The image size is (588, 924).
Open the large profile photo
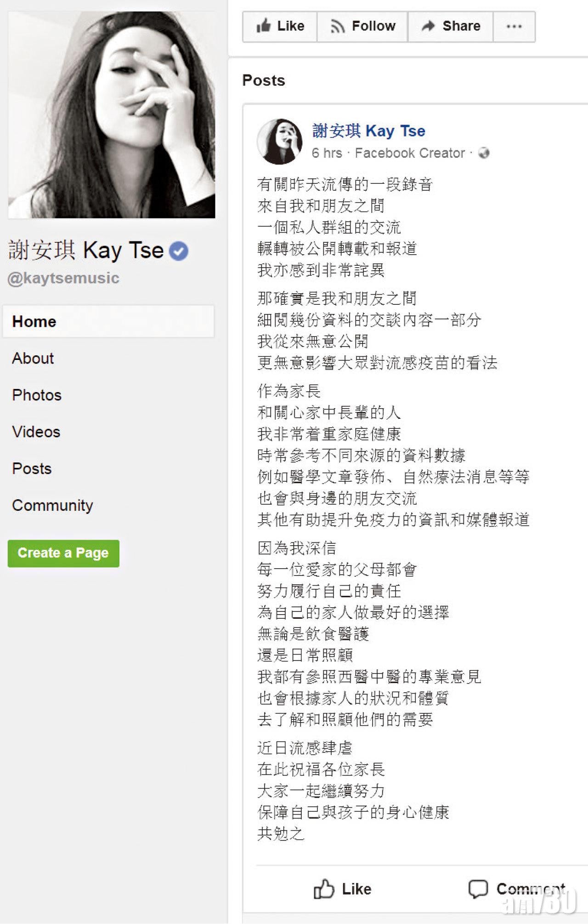pyautogui.click(x=112, y=115)
